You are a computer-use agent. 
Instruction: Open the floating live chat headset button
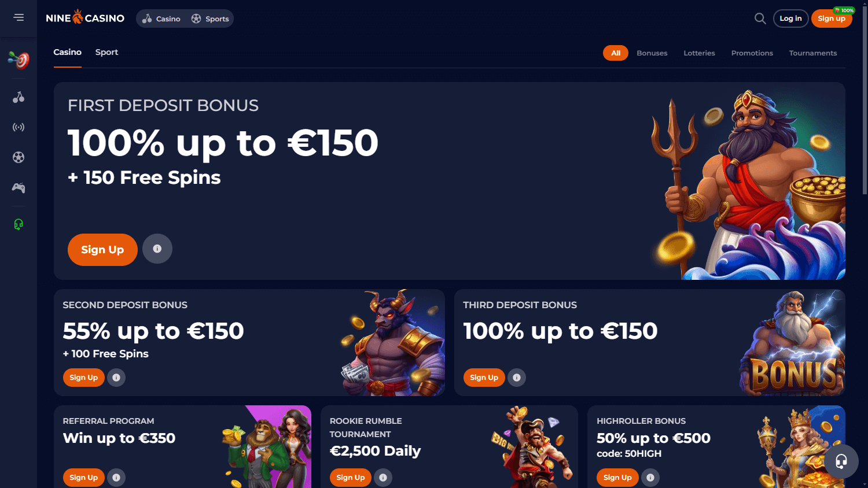click(841, 461)
